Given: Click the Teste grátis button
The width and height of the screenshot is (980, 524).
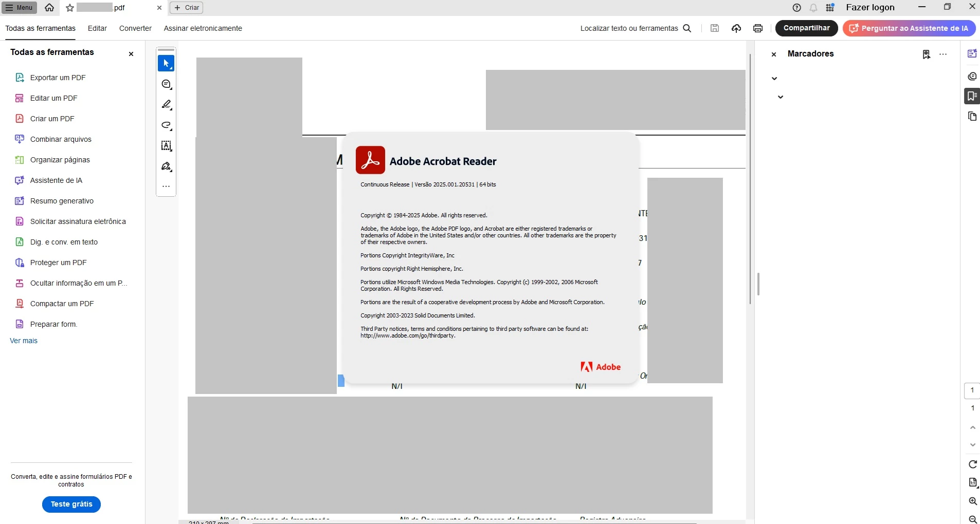Looking at the screenshot, I should coord(71,504).
